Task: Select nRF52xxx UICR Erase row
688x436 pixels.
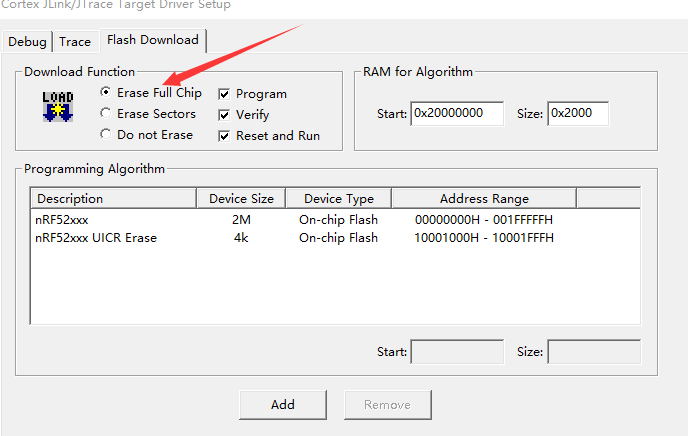Action: pos(335,238)
